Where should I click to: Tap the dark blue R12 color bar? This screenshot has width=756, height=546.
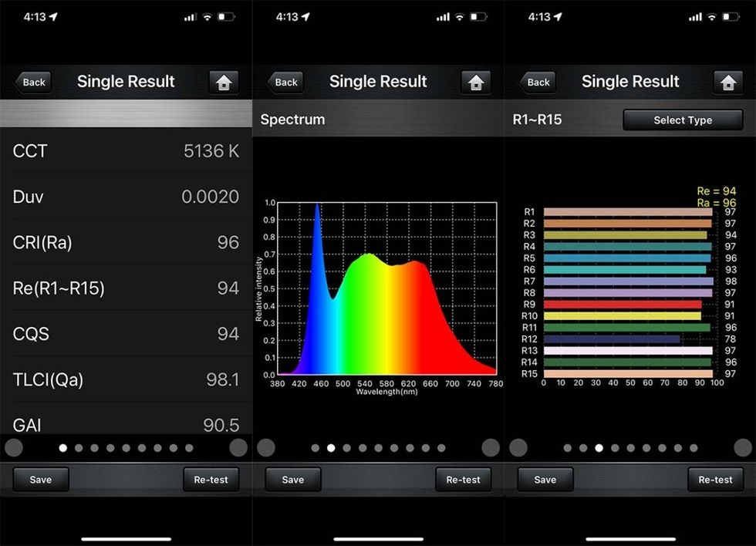[612, 339]
